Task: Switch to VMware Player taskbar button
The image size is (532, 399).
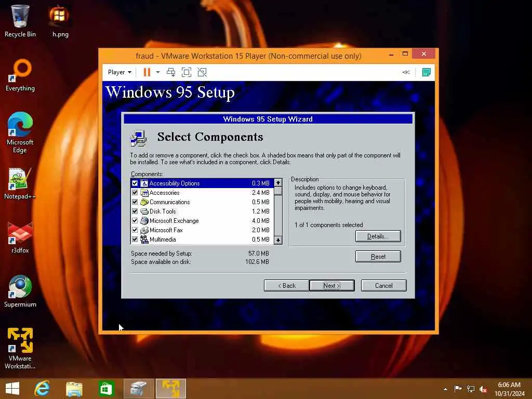Action: click(x=170, y=389)
